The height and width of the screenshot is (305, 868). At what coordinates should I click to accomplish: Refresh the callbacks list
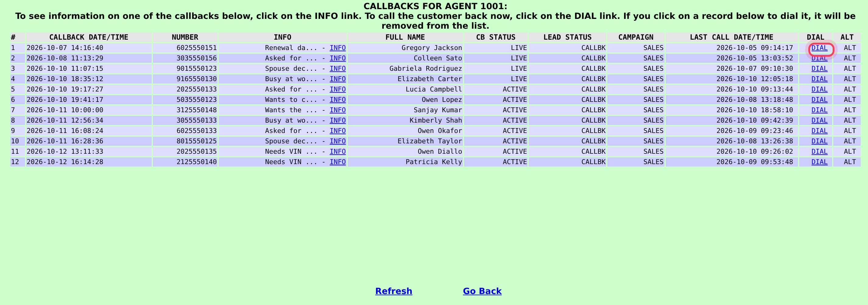point(393,291)
